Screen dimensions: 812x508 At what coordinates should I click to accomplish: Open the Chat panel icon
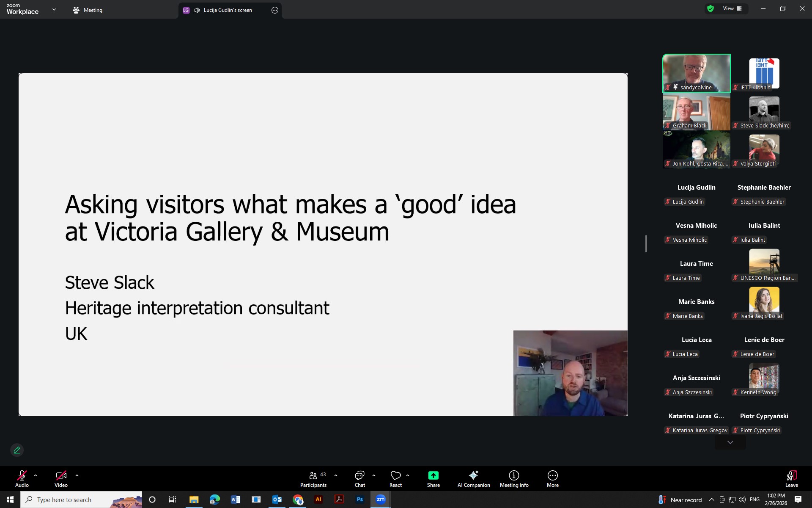click(x=359, y=475)
